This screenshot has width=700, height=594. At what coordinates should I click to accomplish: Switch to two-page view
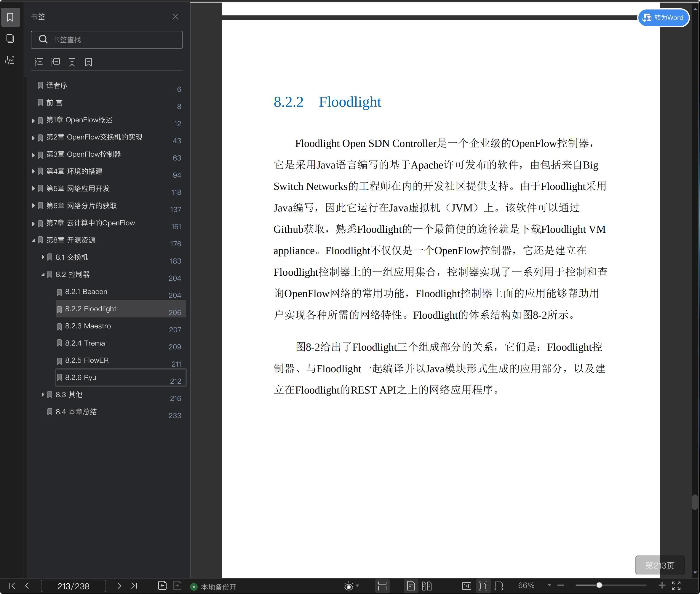pyautogui.click(x=427, y=586)
